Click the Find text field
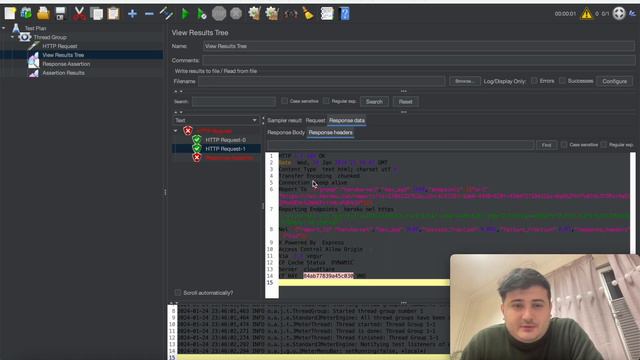This screenshot has height=360, width=640. pos(400,145)
